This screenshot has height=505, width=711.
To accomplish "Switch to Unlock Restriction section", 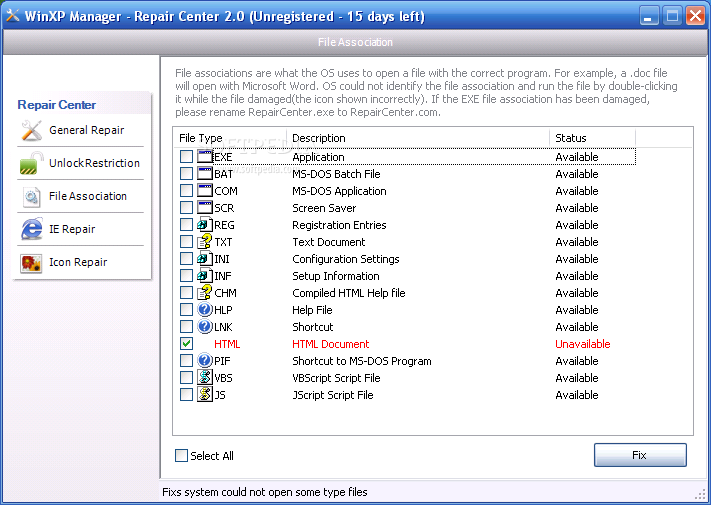I will point(80,163).
